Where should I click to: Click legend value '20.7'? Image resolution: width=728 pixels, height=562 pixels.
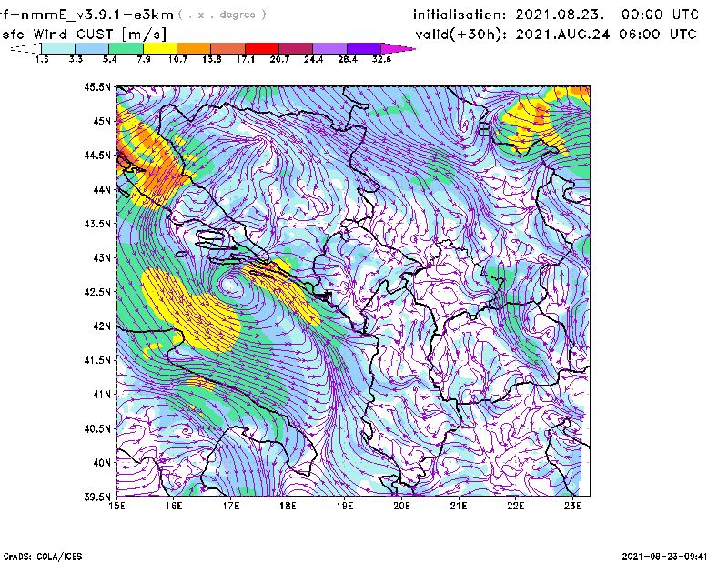(x=279, y=59)
